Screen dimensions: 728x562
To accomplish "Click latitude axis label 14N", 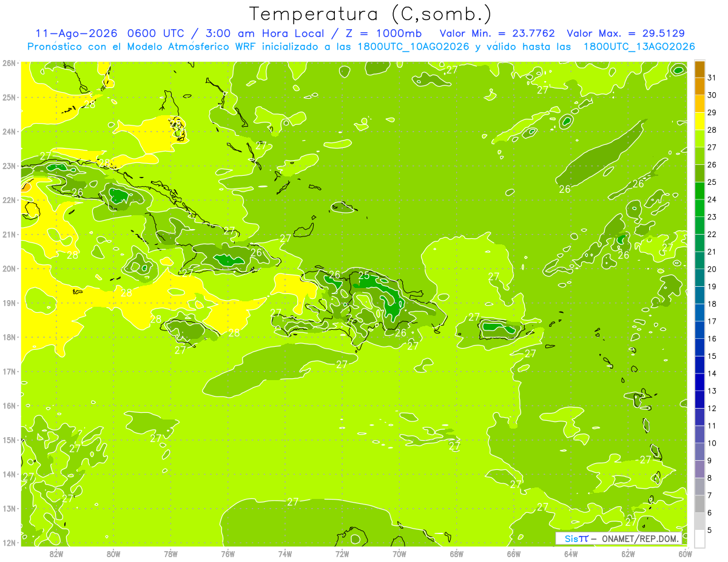I will 8,474.
